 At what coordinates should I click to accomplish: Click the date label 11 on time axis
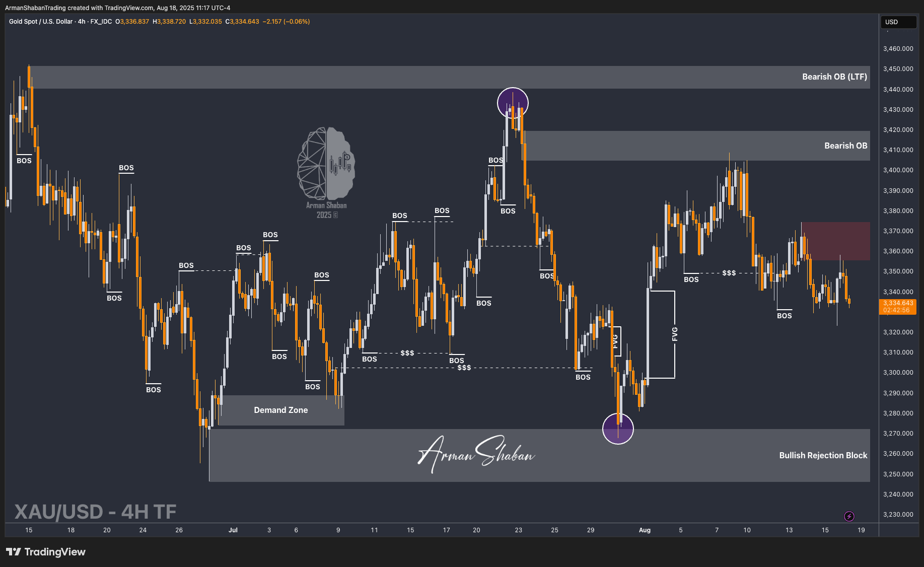click(374, 530)
